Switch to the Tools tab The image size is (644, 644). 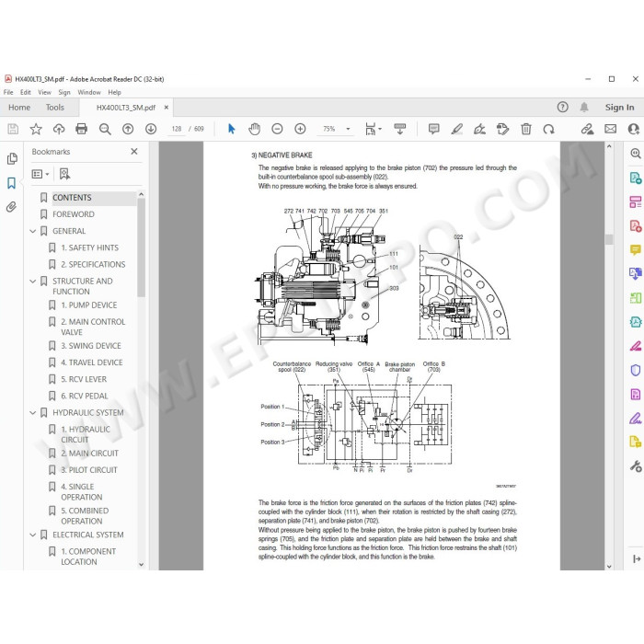point(55,108)
